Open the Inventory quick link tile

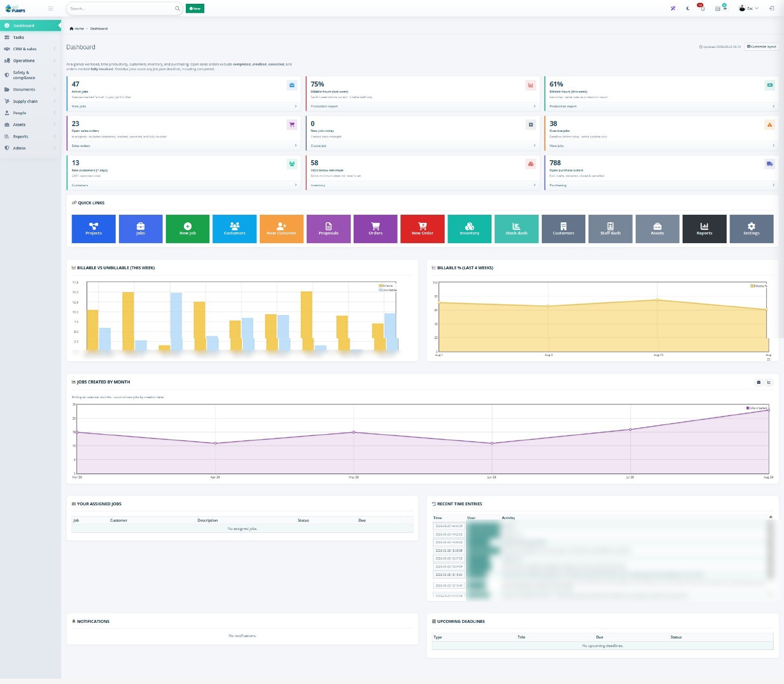(x=469, y=229)
